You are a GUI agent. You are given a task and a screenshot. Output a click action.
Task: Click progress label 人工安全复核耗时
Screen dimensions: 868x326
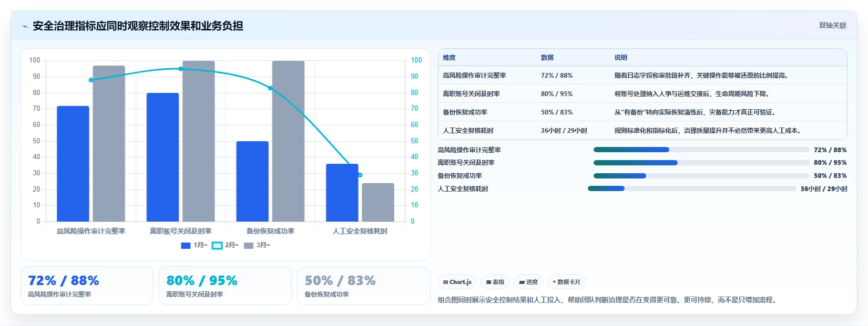(463, 189)
